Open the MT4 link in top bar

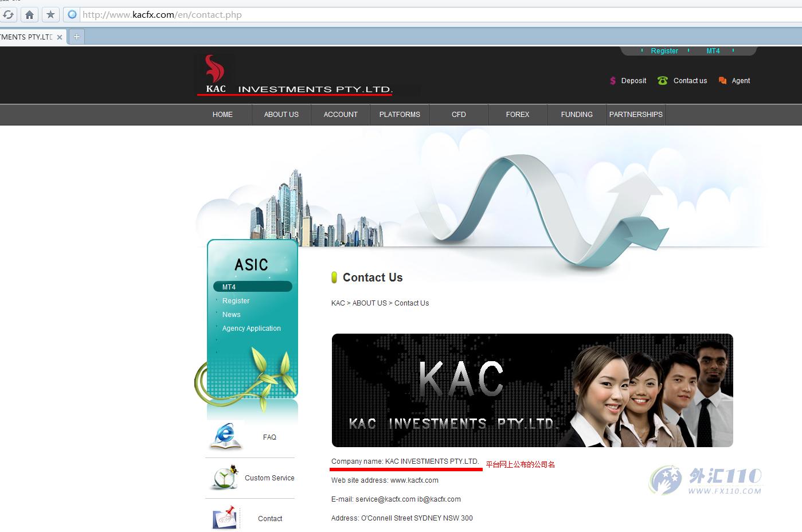(713, 51)
